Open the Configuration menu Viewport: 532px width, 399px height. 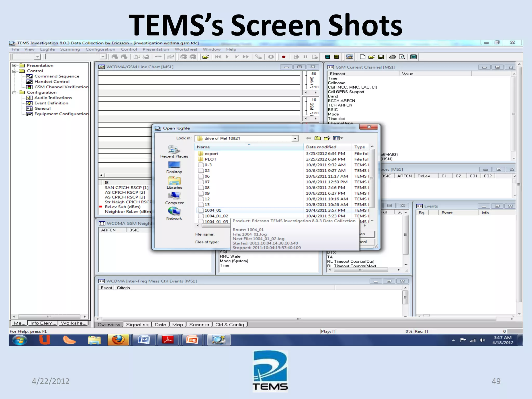(100, 49)
